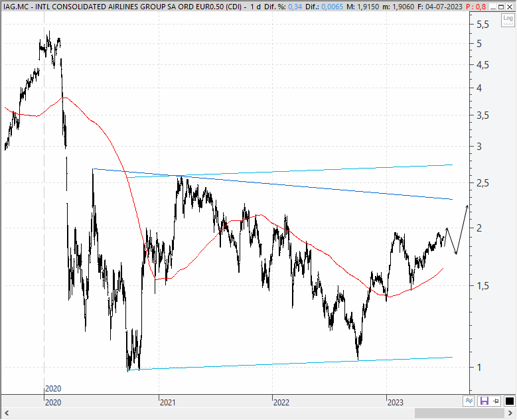Click the scrollbar right arrow
This screenshot has width=517, height=420.
coord(510,413)
